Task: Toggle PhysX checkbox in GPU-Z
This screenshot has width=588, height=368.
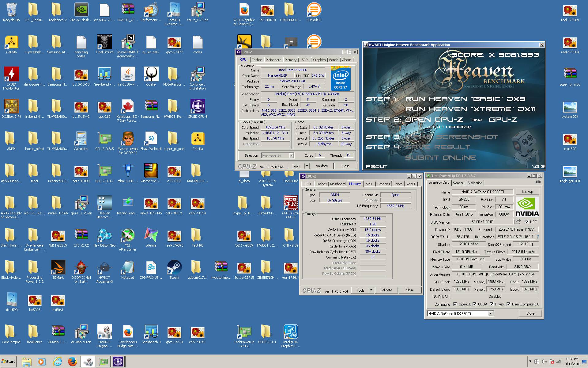Action: [492, 304]
